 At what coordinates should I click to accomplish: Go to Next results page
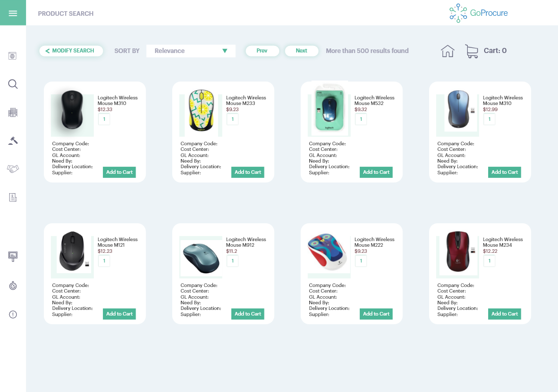pyautogui.click(x=301, y=51)
